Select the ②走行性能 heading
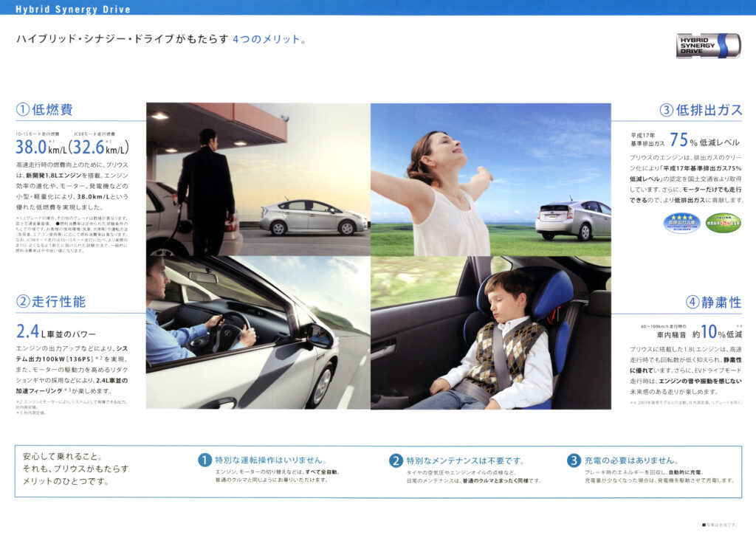The height and width of the screenshot is (535, 756). tap(51, 302)
